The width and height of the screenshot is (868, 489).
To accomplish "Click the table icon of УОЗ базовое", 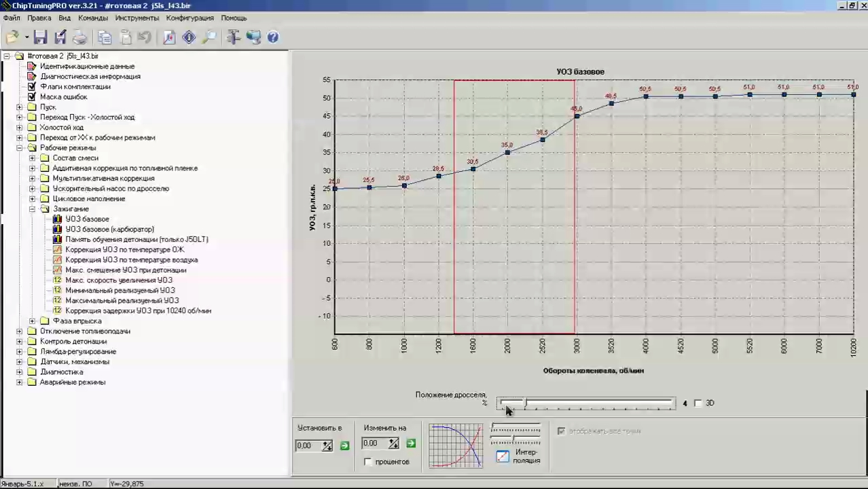I will tap(57, 219).
